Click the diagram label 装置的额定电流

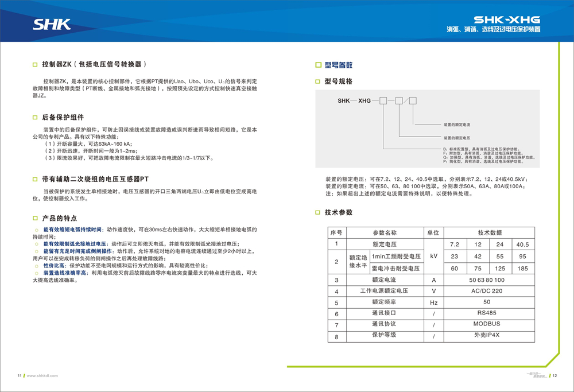click(x=457, y=125)
